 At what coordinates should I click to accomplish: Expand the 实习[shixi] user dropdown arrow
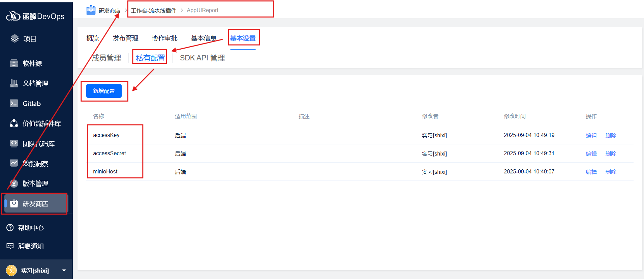pos(64,270)
